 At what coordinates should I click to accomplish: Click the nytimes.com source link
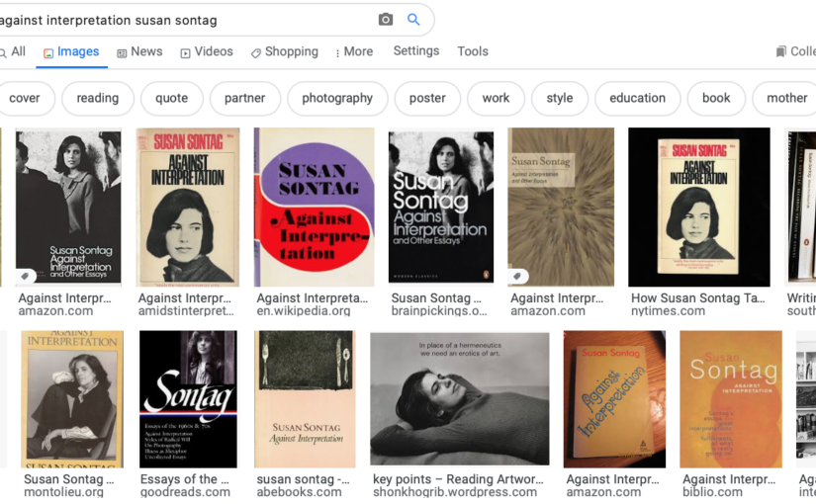coord(669,311)
